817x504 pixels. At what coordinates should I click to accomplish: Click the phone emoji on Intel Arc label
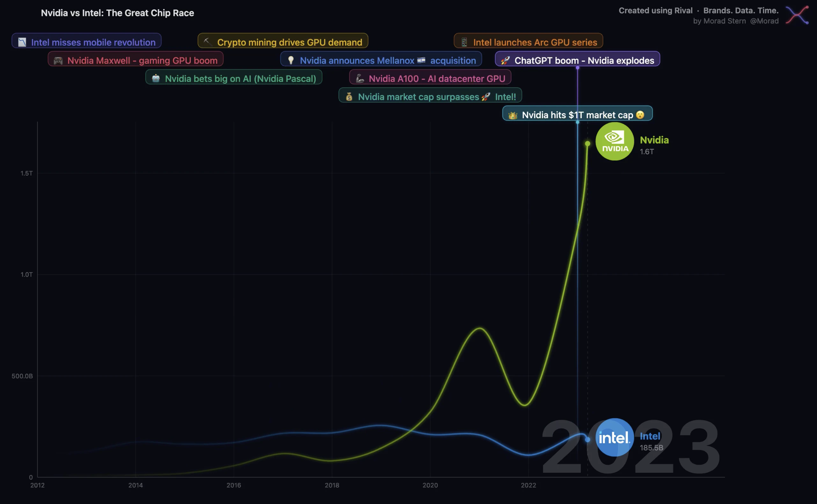464,42
